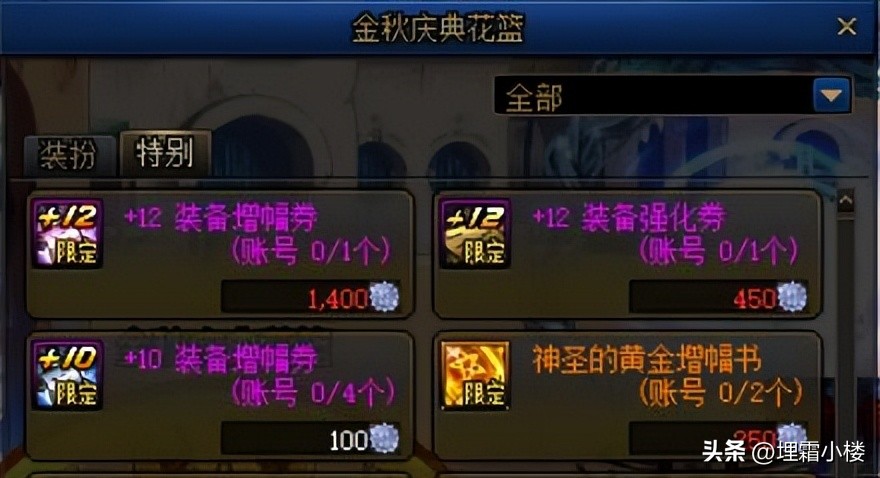Image resolution: width=880 pixels, height=478 pixels.
Task: Select the 特别 tab
Action: [x=166, y=153]
